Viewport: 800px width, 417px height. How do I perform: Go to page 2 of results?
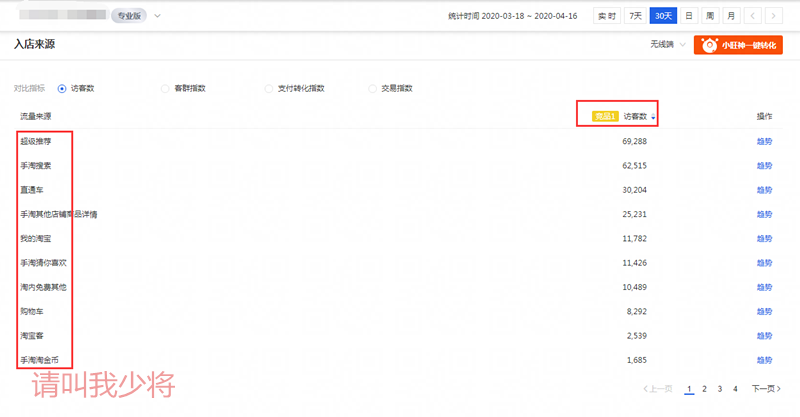(x=704, y=388)
